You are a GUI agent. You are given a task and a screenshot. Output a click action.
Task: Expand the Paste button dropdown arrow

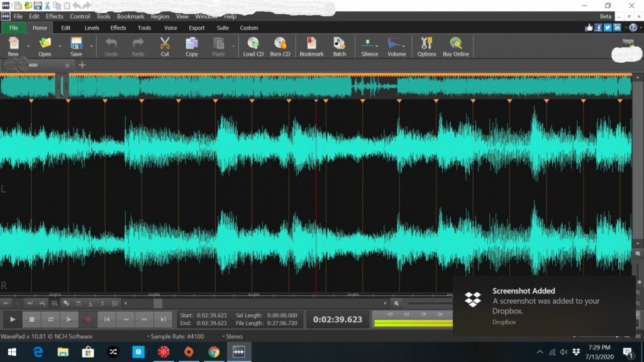[x=233, y=47]
